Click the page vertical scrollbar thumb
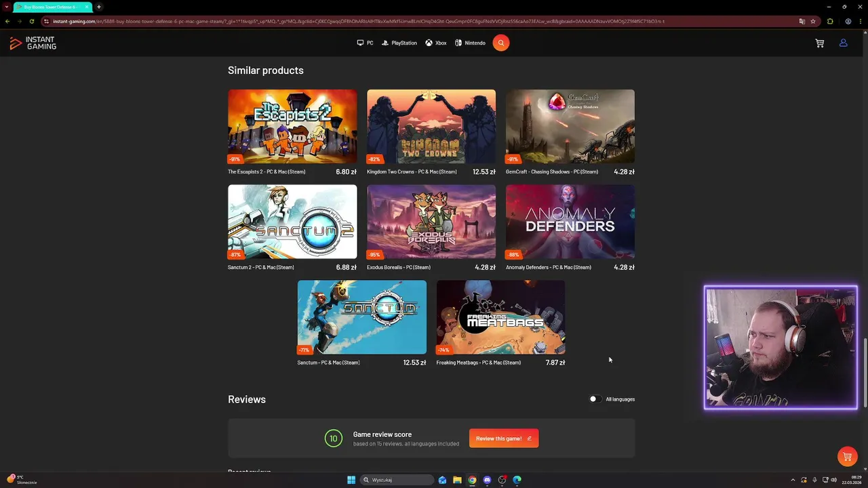 865,371
